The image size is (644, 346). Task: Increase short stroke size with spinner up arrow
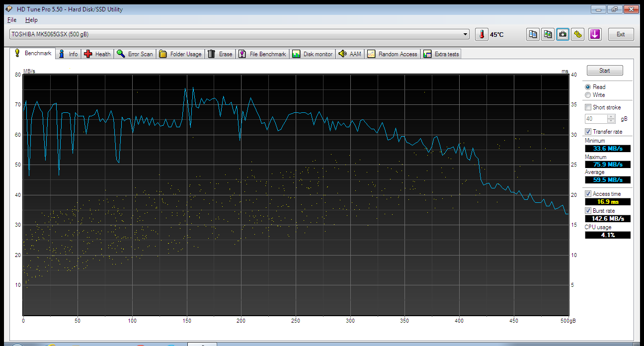(612, 117)
